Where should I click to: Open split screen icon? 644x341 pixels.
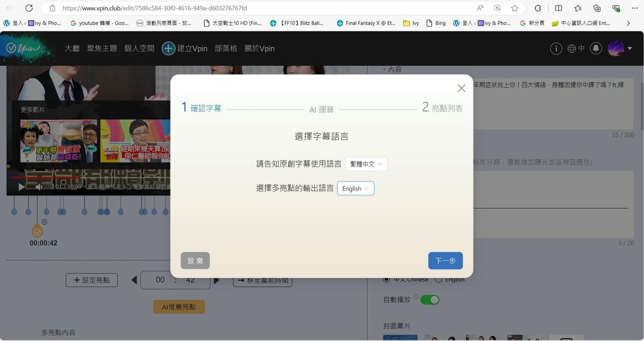pos(558,8)
